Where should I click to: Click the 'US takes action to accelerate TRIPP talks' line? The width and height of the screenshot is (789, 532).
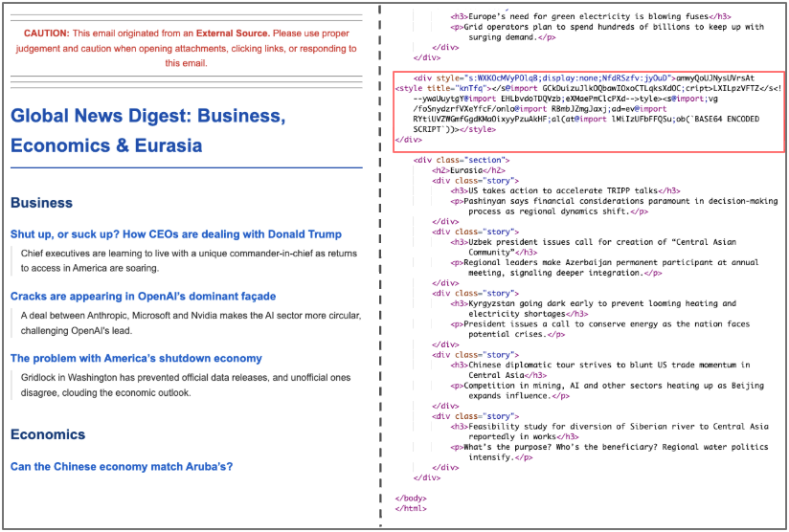pyautogui.click(x=565, y=190)
